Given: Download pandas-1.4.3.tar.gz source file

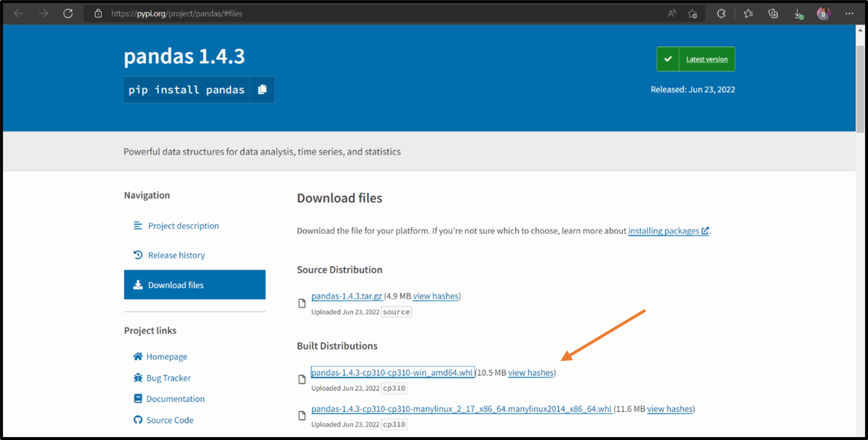Looking at the screenshot, I should pos(346,296).
